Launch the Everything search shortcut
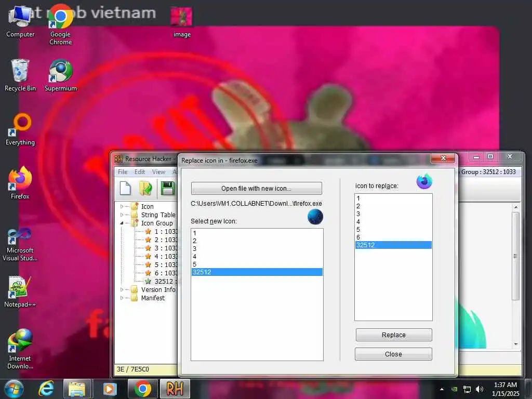The height and width of the screenshot is (399, 532). (x=20, y=129)
